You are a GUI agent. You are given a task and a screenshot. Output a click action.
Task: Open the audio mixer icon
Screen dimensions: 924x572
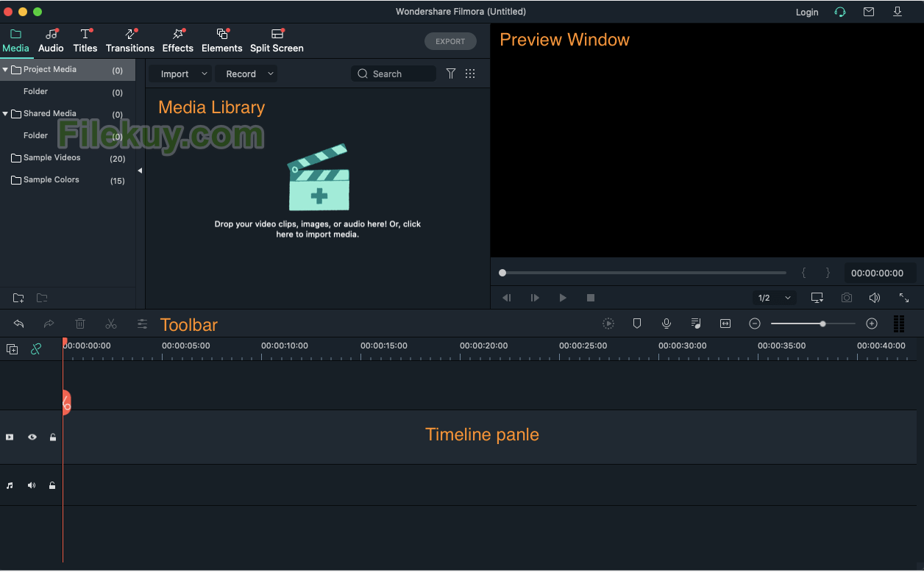click(696, 323)
